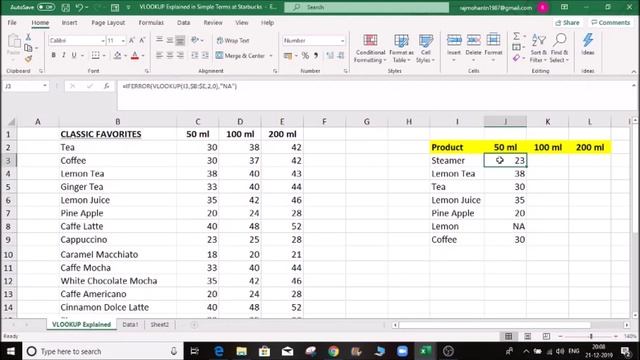
Task: Cut selection with scissors icon
Action: [28, 37]
